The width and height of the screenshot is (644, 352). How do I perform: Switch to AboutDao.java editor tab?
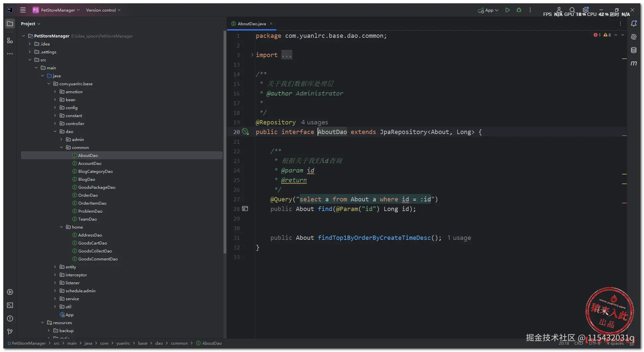pyautogui.click(x=251, y=24)
